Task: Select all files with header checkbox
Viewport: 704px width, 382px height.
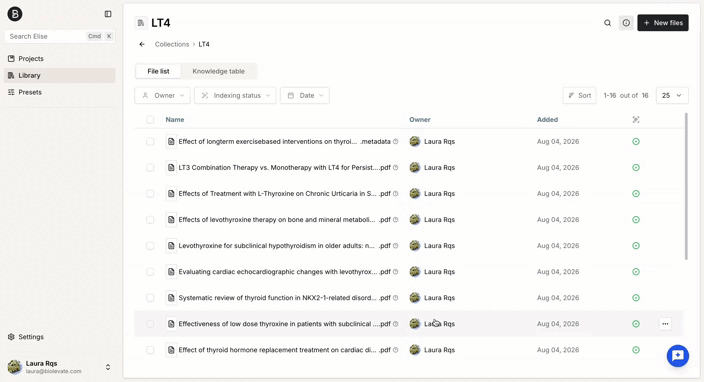Action: click(x=150, y=119)
